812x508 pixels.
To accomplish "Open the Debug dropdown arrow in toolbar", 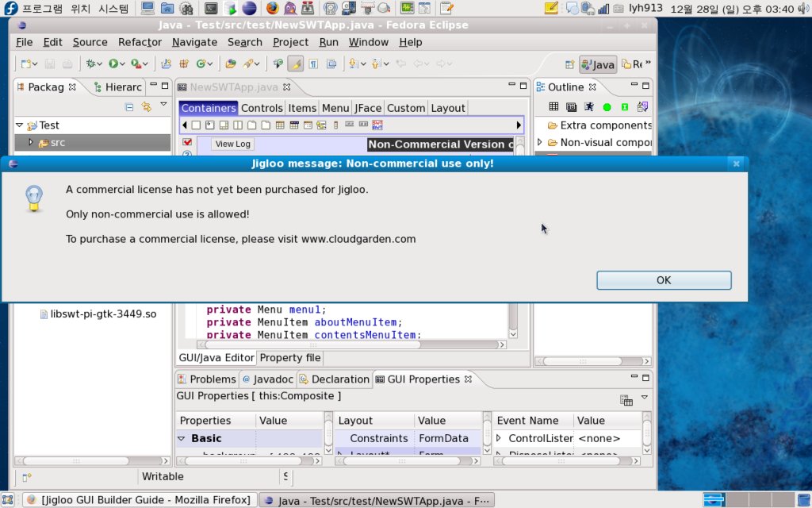I will pyautogui.click(x=99, y=63).
